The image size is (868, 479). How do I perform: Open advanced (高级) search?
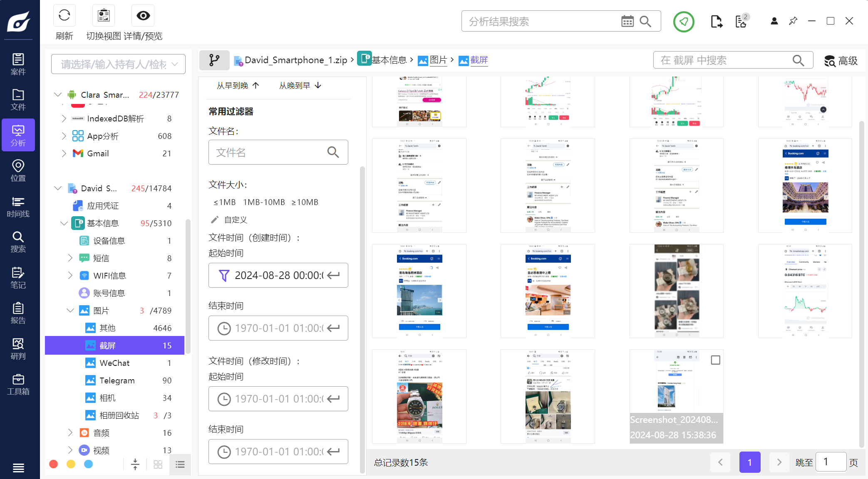coord(841,61)
